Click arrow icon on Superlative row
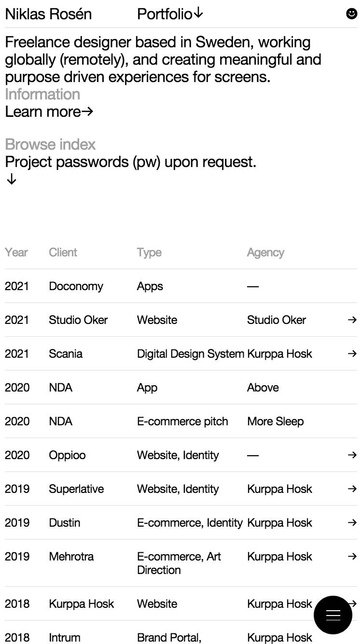 point(352,489)
